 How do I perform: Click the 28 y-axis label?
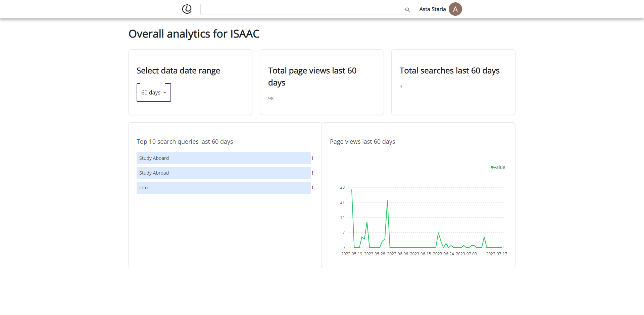point(342,187)
